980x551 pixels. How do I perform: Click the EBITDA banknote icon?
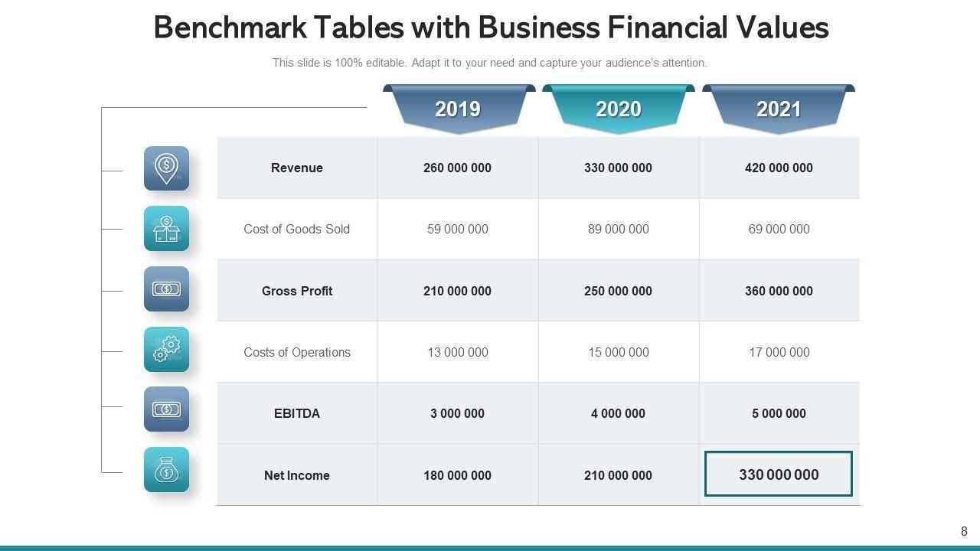(x=166, y=409)
